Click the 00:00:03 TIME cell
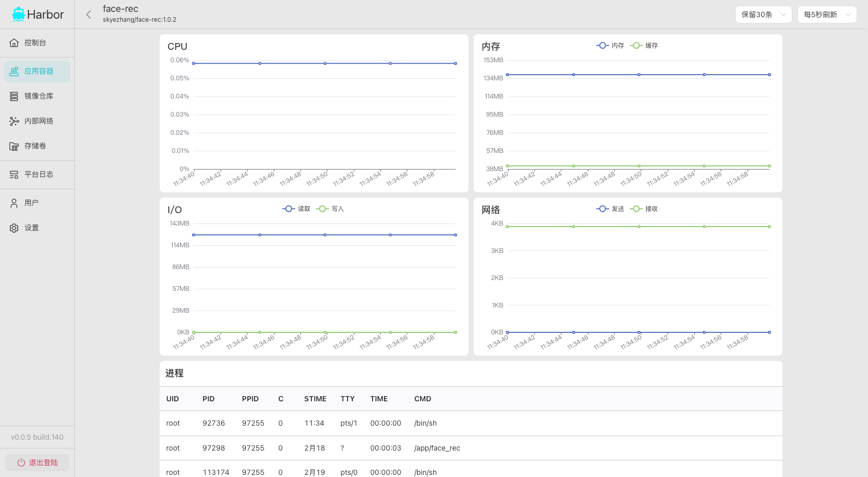 (385, 448)
